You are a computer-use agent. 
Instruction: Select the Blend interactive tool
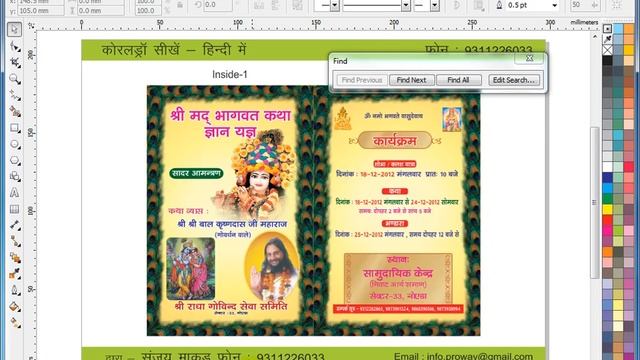(x=15, y=258)
